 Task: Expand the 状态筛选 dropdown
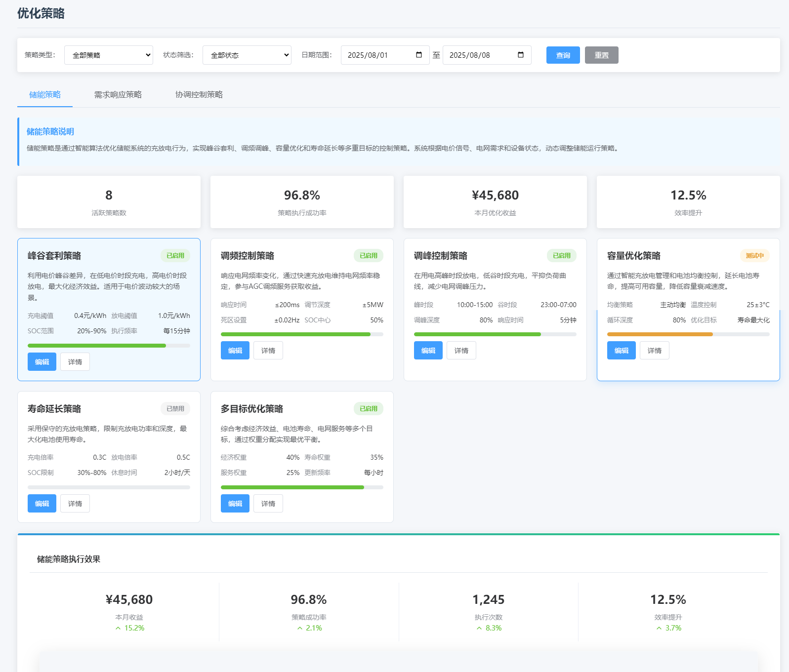click(x=247, y=55)
